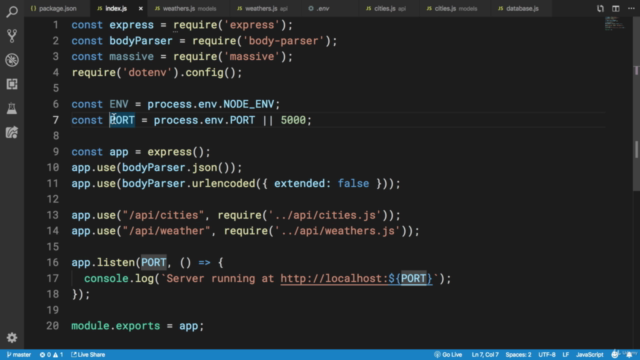
Task: Click line number 7 in the gutter
Action: coord(56,120)
